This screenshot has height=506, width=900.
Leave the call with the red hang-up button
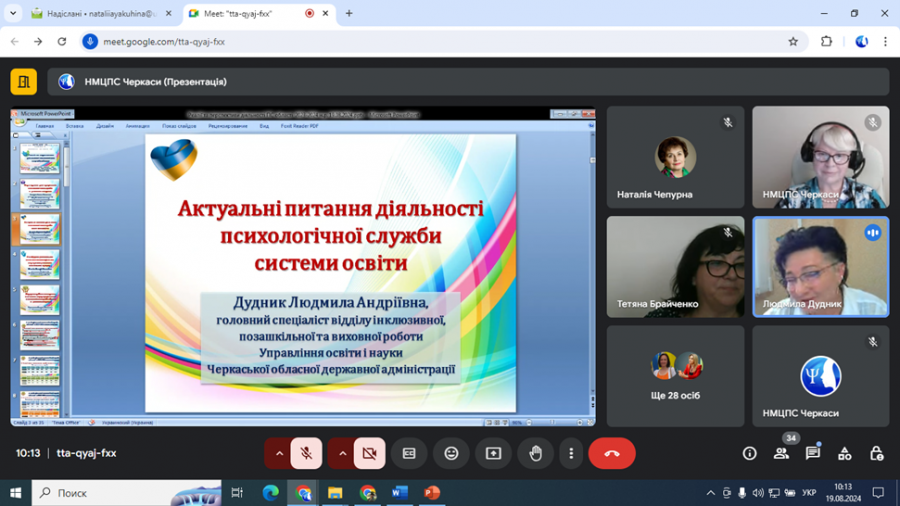point(612,453)
